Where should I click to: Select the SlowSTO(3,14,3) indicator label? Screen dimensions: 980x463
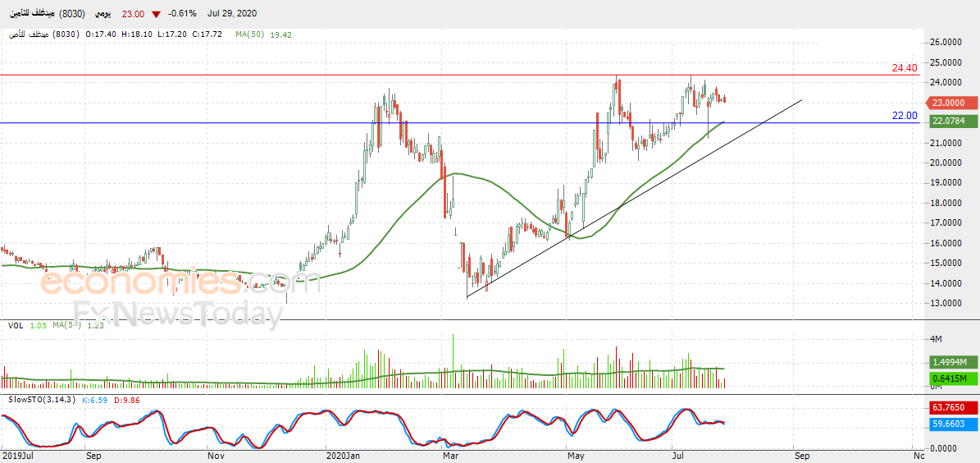(x=42, y=399)
